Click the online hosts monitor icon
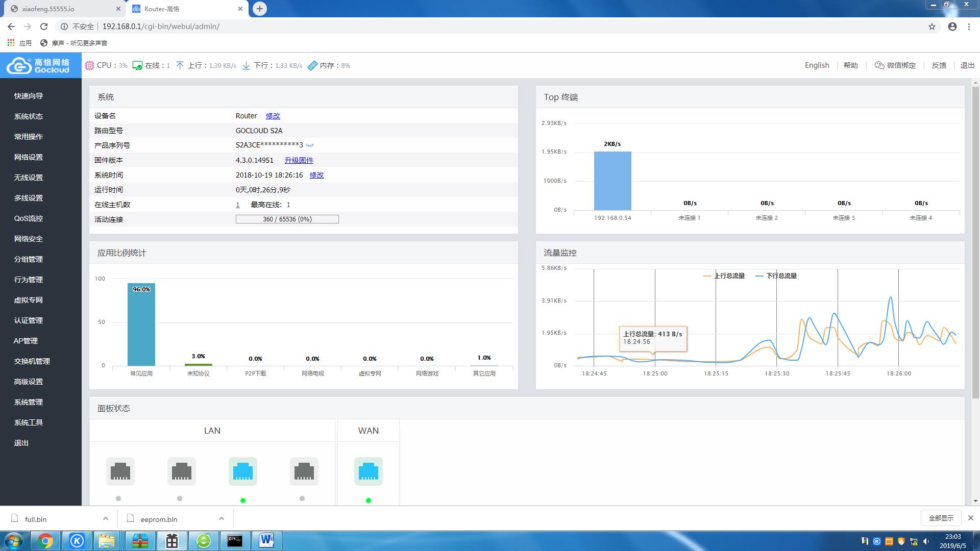 [x=137, y=65]
